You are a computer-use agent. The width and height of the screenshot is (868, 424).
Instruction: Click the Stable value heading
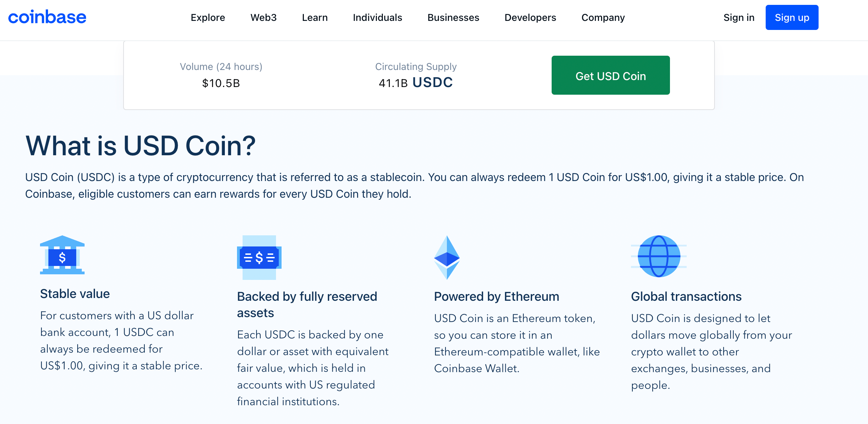(x=75, y=294)
